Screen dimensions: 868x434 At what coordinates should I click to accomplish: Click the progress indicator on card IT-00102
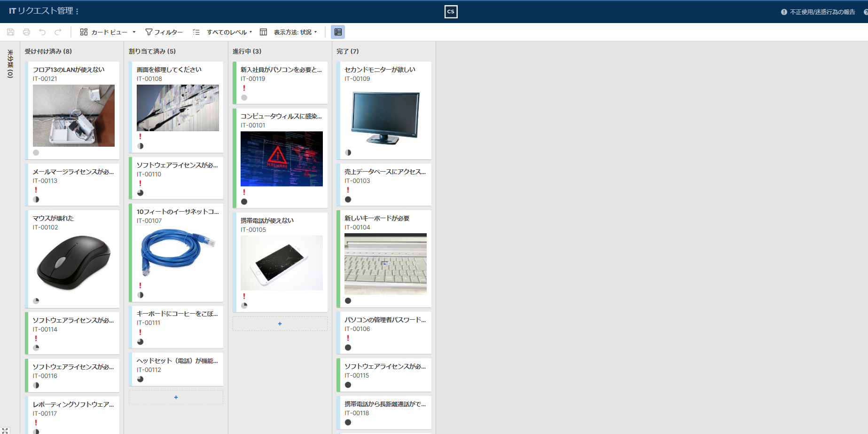(36, 300)
